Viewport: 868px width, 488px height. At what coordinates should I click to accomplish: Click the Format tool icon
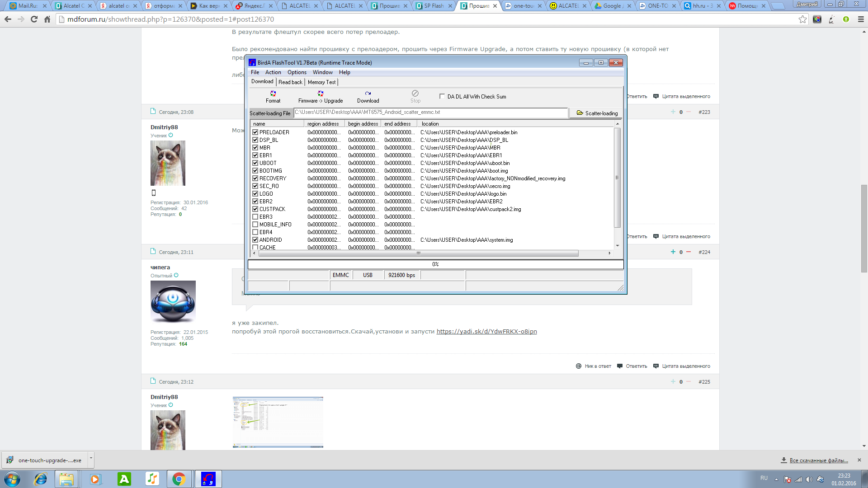(273, 94)
